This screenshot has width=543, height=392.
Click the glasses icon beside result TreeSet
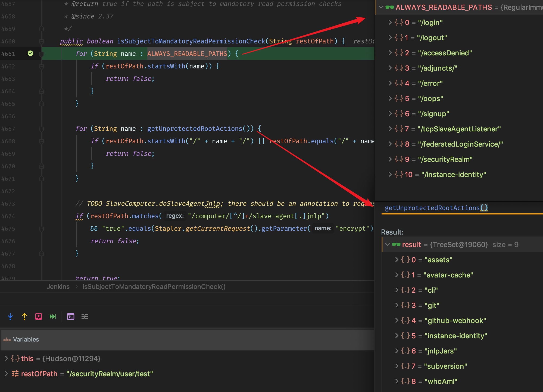[396, 245]
